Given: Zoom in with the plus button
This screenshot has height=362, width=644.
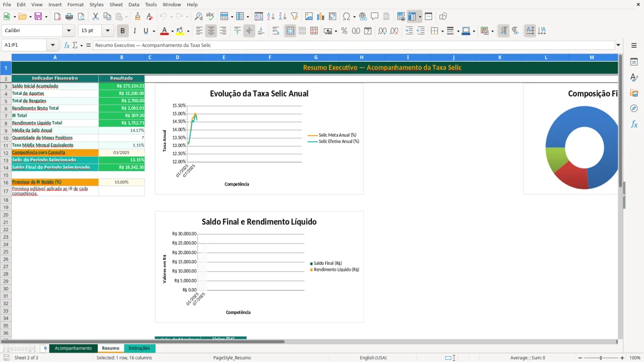Looking at the screenshot, I should click(x=623, y=358).
